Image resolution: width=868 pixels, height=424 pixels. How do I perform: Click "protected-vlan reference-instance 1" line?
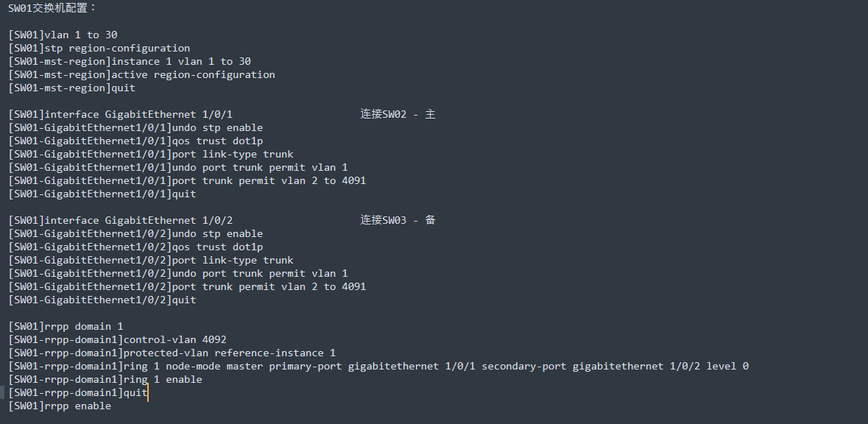[x=229, y=353]
